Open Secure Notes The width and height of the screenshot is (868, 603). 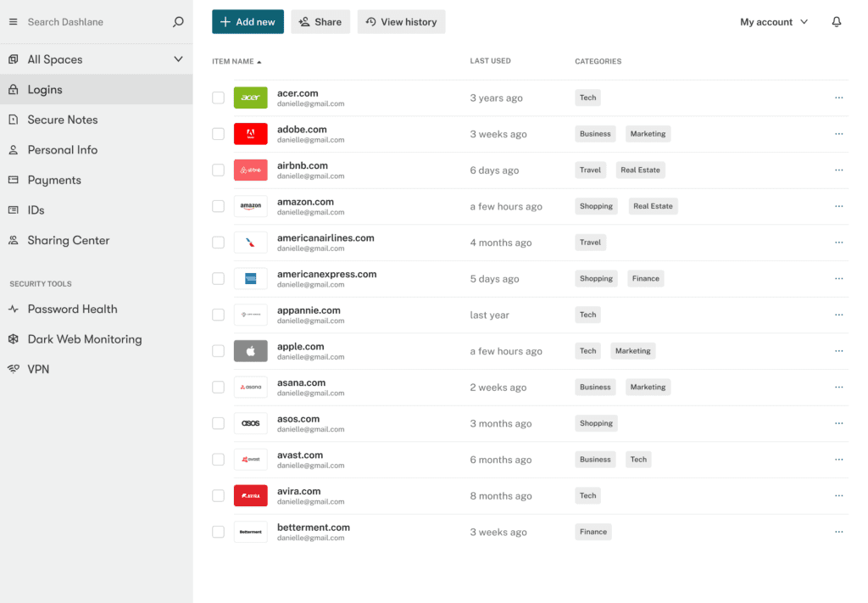(x=63, y=119)
